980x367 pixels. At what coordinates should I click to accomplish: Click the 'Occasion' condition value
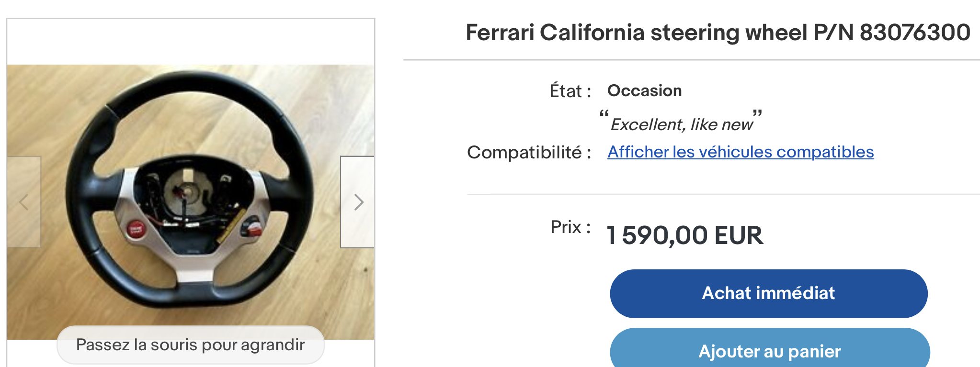click(x=644, y=91)
